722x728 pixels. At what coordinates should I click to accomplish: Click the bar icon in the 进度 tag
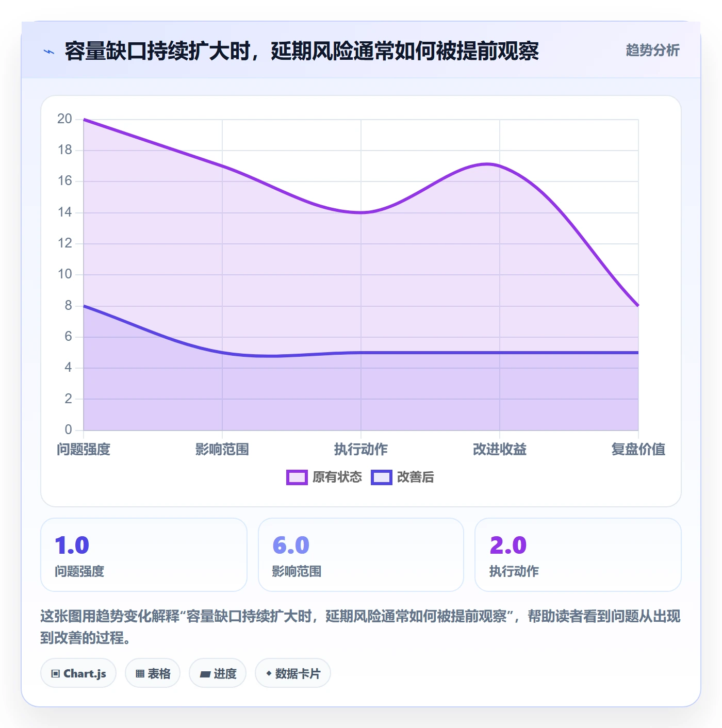tap(205, 674)
